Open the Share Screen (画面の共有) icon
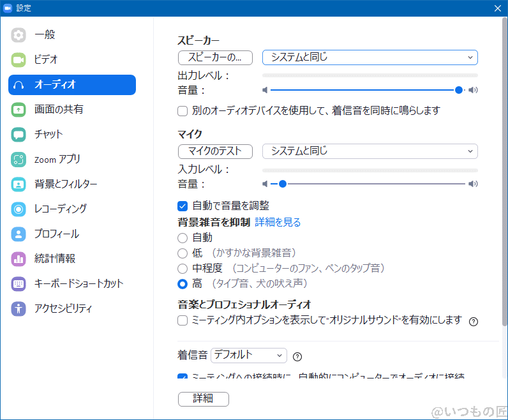 coord(19,110)
